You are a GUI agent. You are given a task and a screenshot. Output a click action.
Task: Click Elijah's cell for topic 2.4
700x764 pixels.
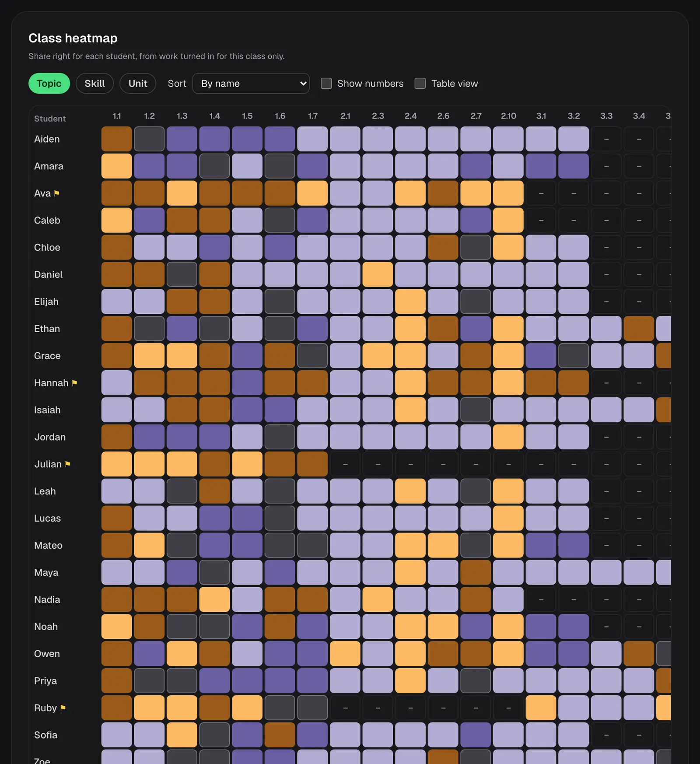[x=410, y=301]
